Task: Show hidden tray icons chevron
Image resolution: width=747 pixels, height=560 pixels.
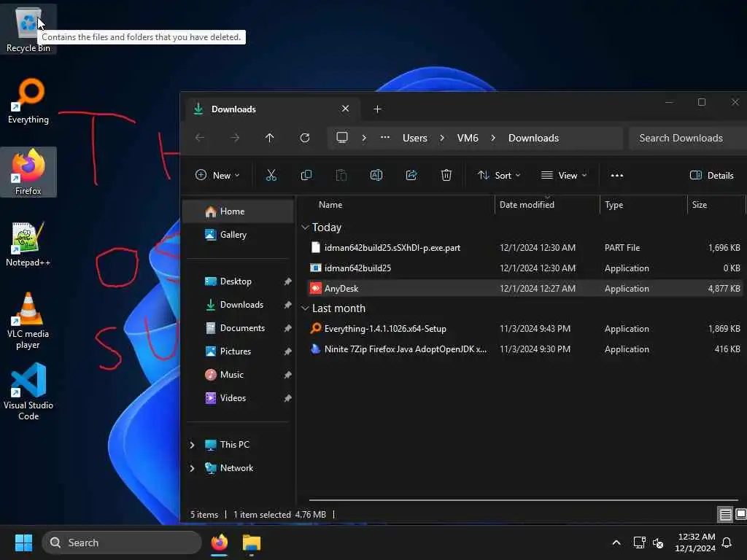Action: pyautogui.click(x=616, y=542)
